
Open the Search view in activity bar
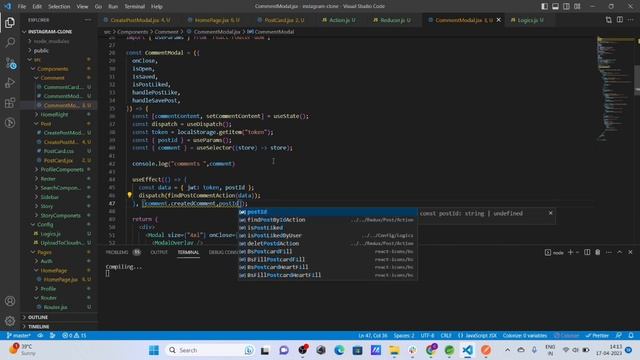point(10,42)
